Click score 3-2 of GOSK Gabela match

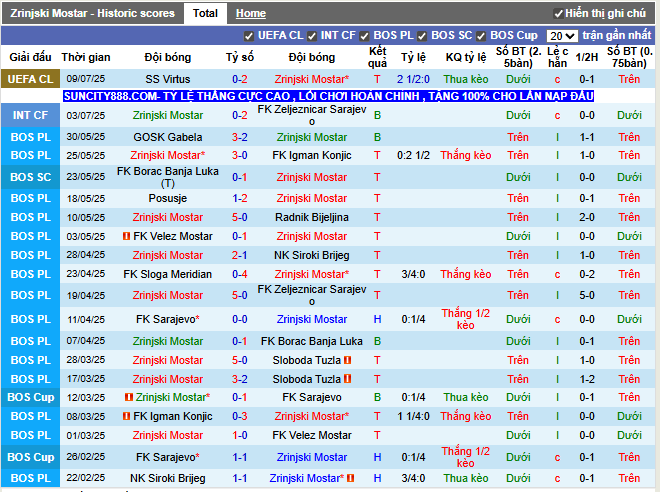[x=240, y=137]
